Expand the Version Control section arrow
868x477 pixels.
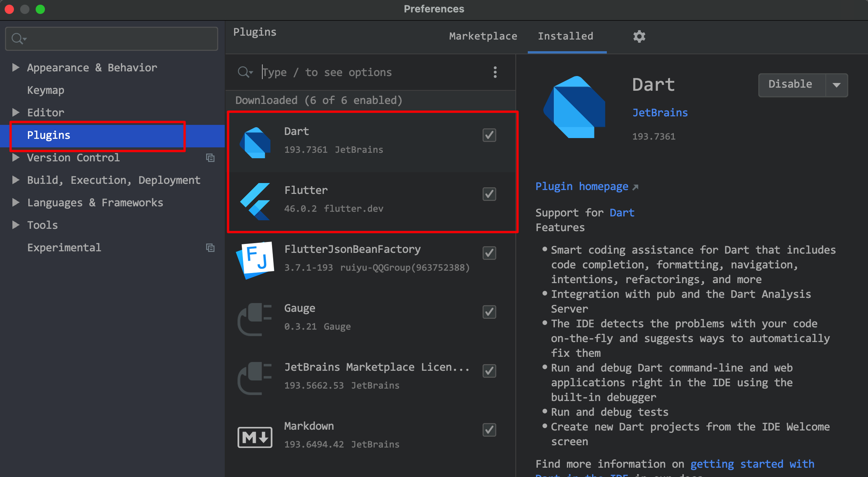click(x=15, y=157)
